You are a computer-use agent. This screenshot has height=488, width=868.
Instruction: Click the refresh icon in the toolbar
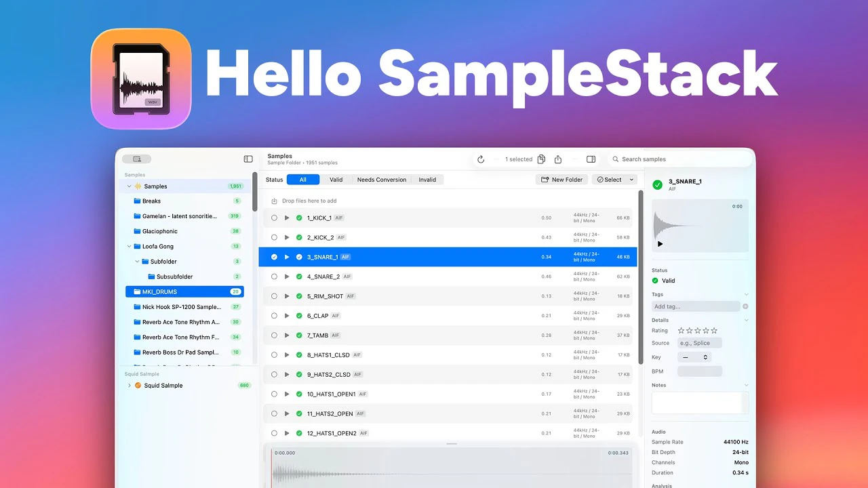481,159
